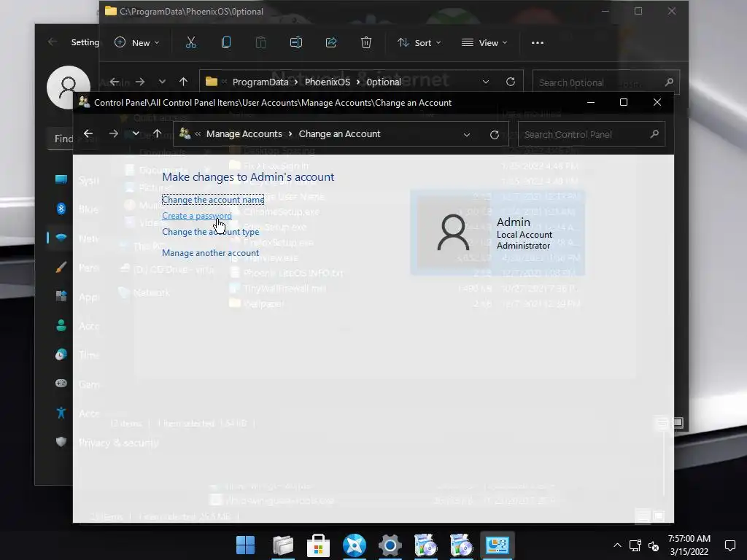747x560 pixels.
Task: Open the notification center icon
Action: [x=729, y=545]
